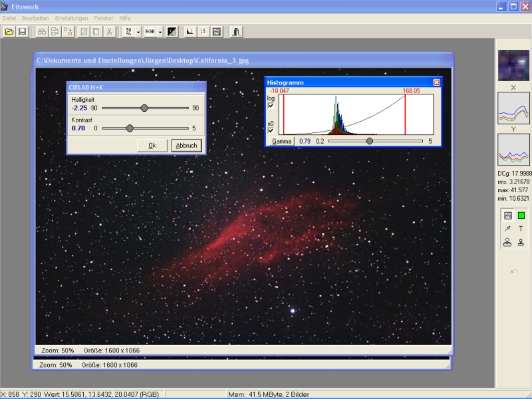The width and height of the screenshot is (532, 399).
Task: Expand the 50% zoom dropdown arrow
Action: [x=138, y=31]
